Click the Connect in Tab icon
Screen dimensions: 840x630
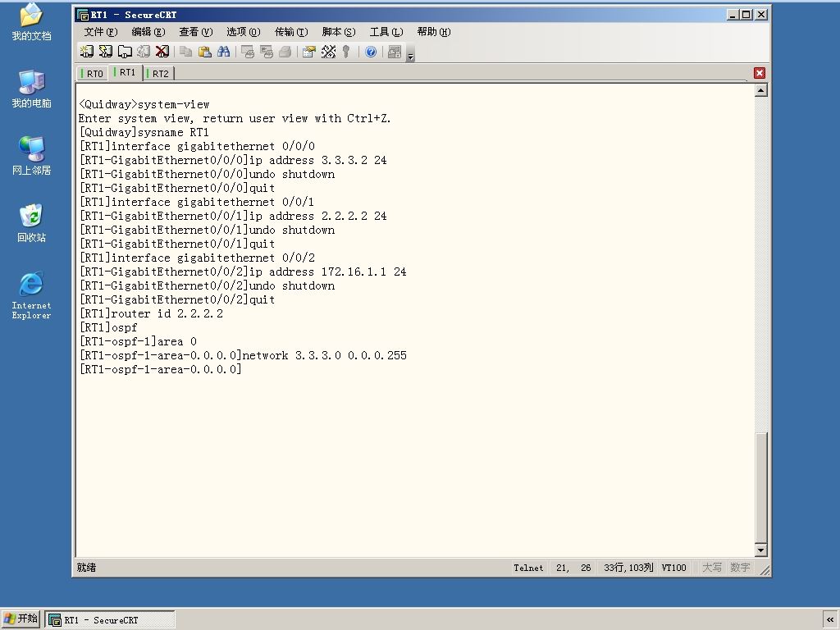125,52
